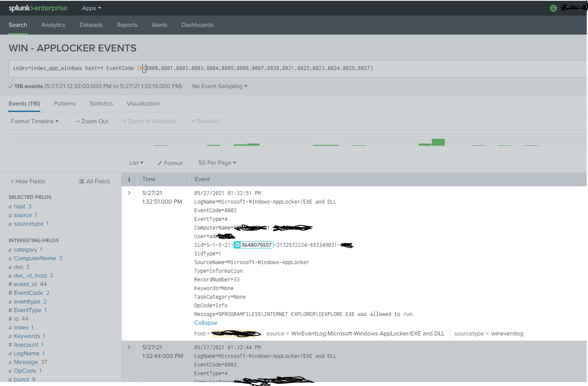This screenshot has width=588, height=386.
Task: Hide the fields sidebar
Action: click(x=28, y=181)
